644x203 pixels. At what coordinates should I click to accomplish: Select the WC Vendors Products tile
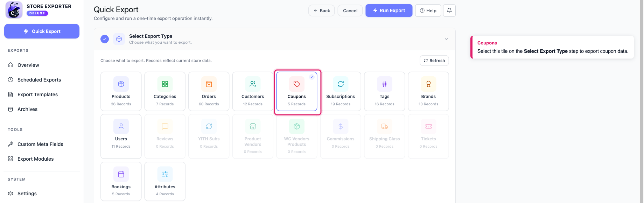point(297,136)
